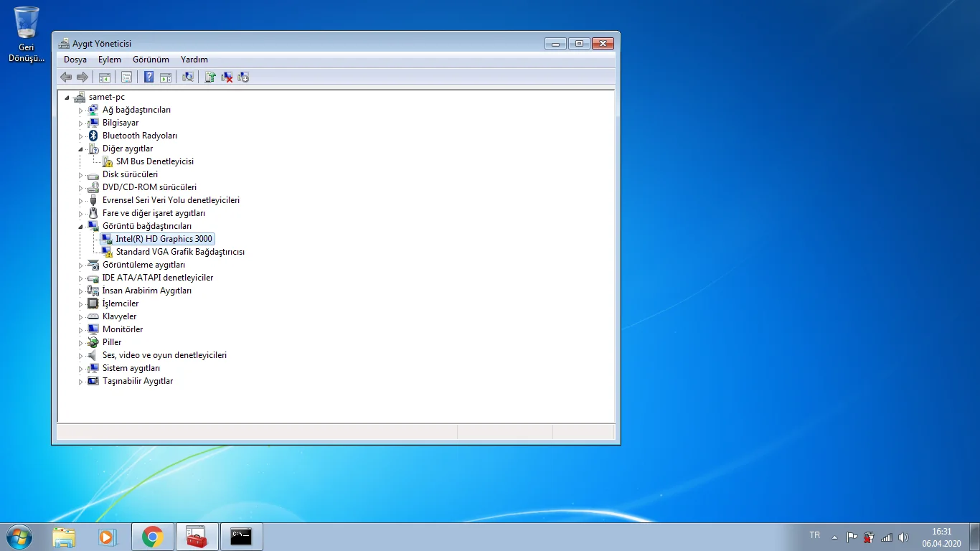Switch to the Command Prompt taskbar window
Viewport: 980px width, 551px height.
(241, 537)
